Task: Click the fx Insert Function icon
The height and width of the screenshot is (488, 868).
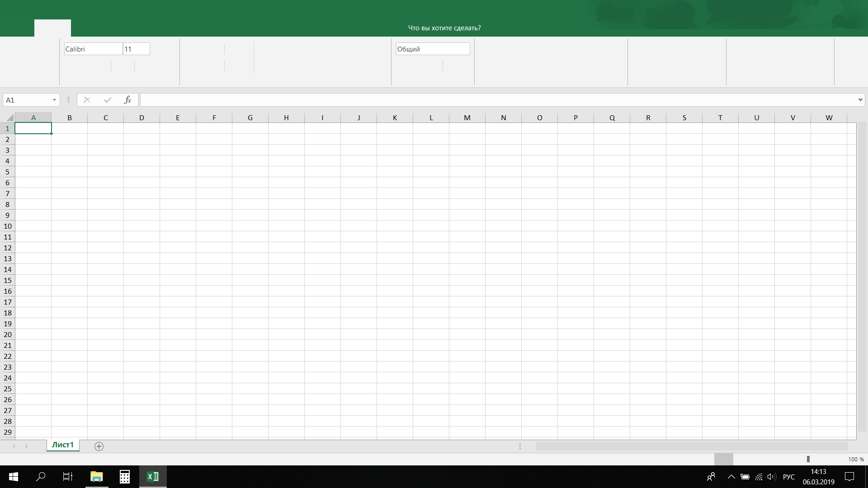Action: [x=127, y=100]
